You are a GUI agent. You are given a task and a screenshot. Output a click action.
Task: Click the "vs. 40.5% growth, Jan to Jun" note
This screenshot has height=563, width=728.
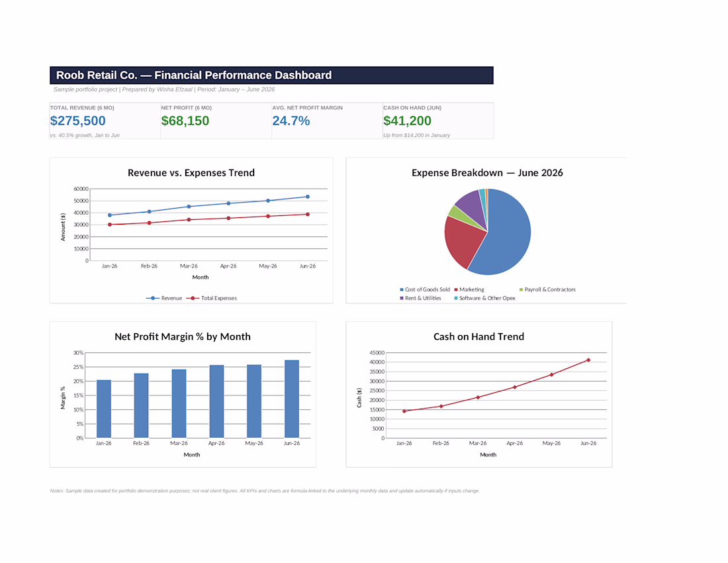85,135
